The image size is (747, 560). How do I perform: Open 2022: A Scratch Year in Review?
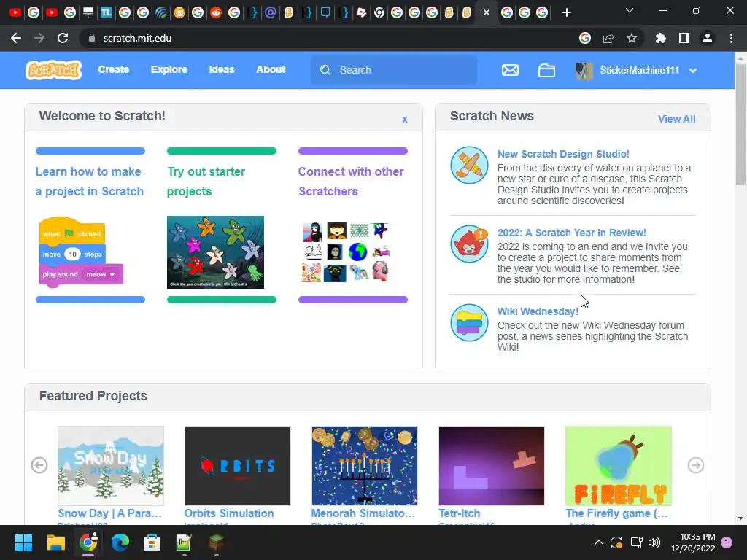coord(572,233)
